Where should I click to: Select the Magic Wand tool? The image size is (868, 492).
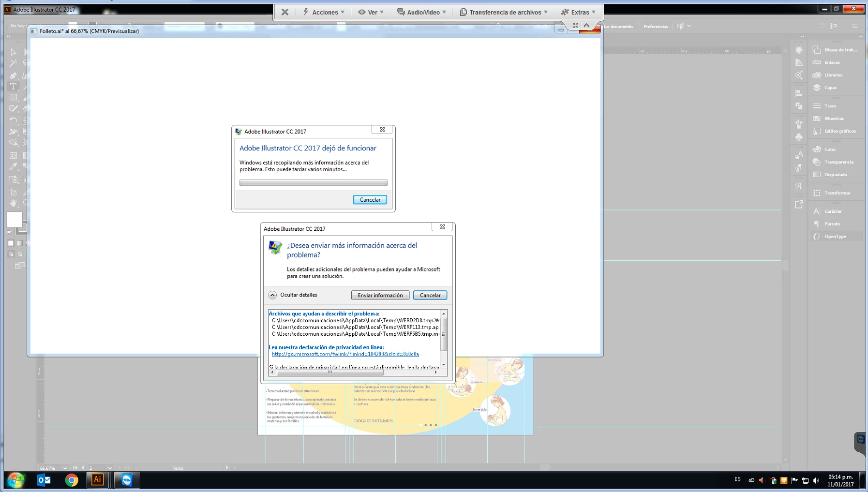point(13,63)
